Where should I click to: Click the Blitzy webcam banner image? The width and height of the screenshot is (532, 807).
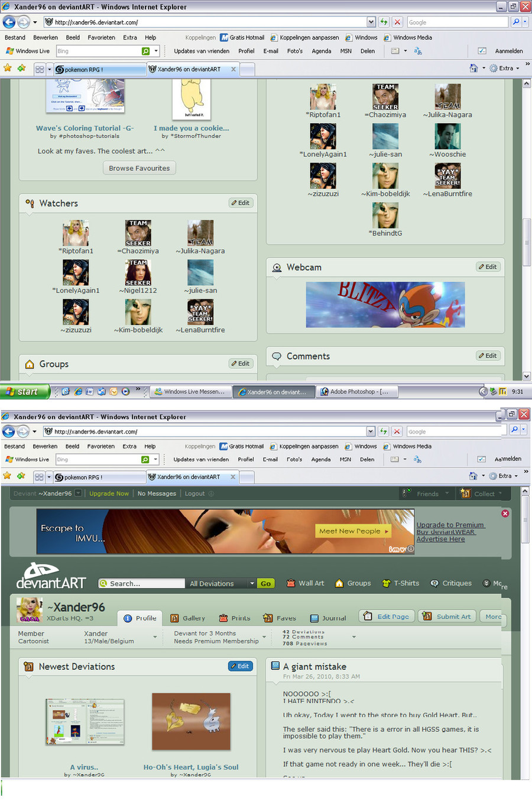click(385, 305)
